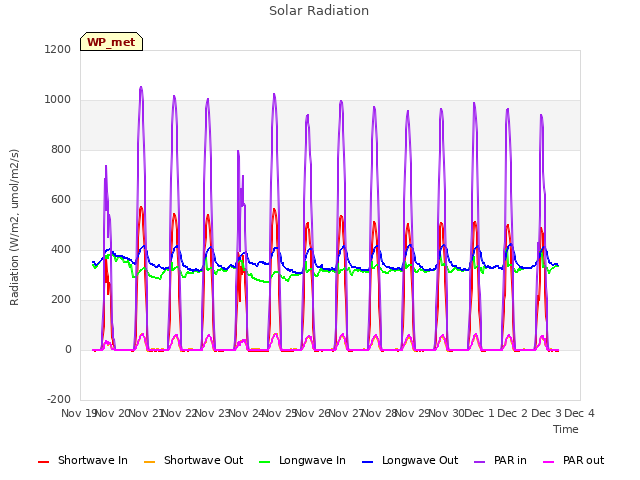Viewport: 640px width, 480px height.
Task: Click the purple PAR in color marker
Action: tap(479, 462)
